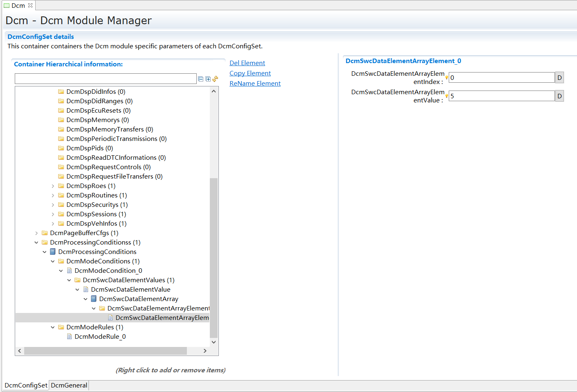Close the Dcm editor tab
The height and width of the screenshot is (392, 577).
(x=30, y=5)
